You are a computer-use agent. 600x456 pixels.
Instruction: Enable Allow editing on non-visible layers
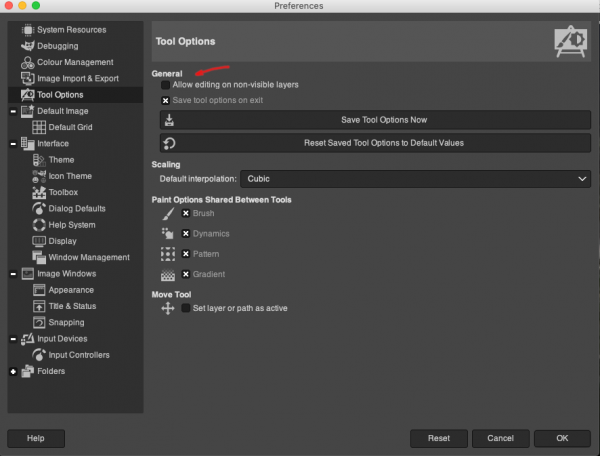[x=165, y=85]
